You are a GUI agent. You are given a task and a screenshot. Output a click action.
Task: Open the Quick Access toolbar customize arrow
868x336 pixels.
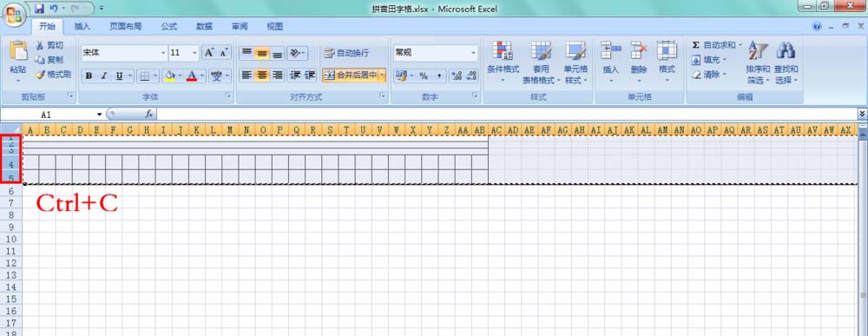(x=102, y=9)
